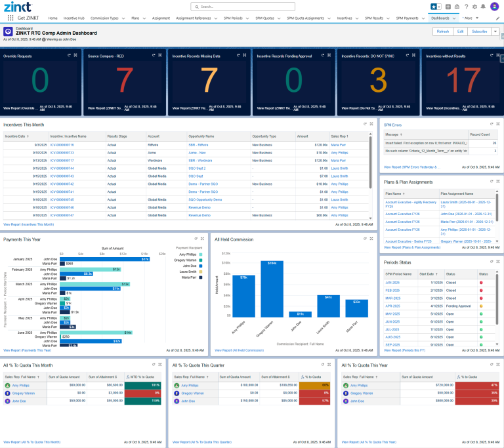
Task: Refresh the Periods Status widget
Action: (x=491, y=263)
